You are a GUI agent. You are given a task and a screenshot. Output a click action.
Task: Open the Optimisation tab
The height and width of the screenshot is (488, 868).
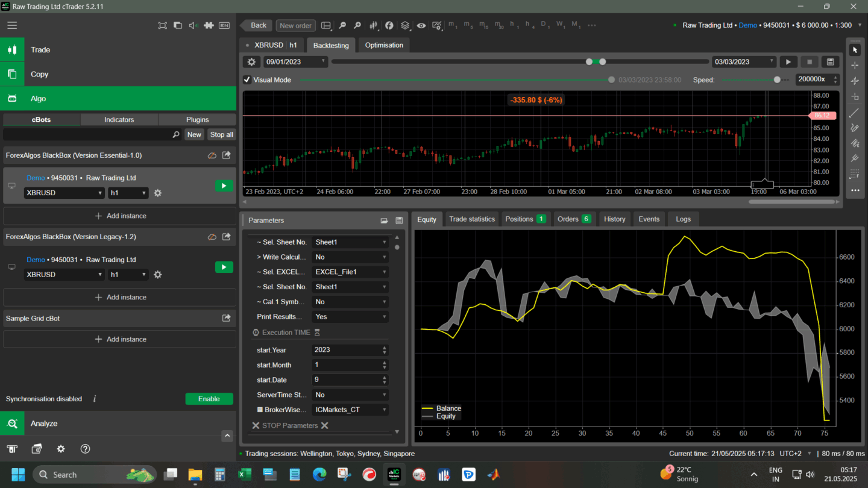tap(384, 45)
